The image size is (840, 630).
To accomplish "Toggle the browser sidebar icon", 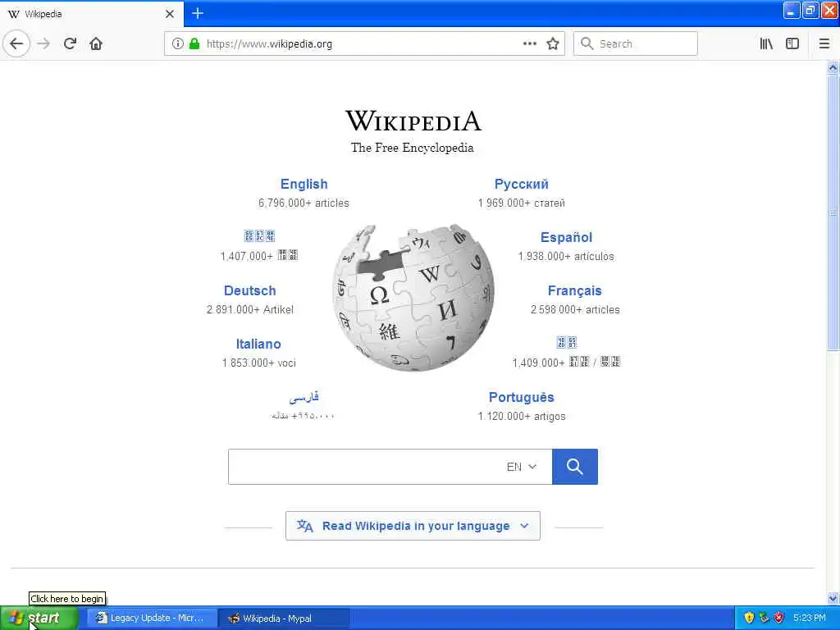I will pos(792,43).
